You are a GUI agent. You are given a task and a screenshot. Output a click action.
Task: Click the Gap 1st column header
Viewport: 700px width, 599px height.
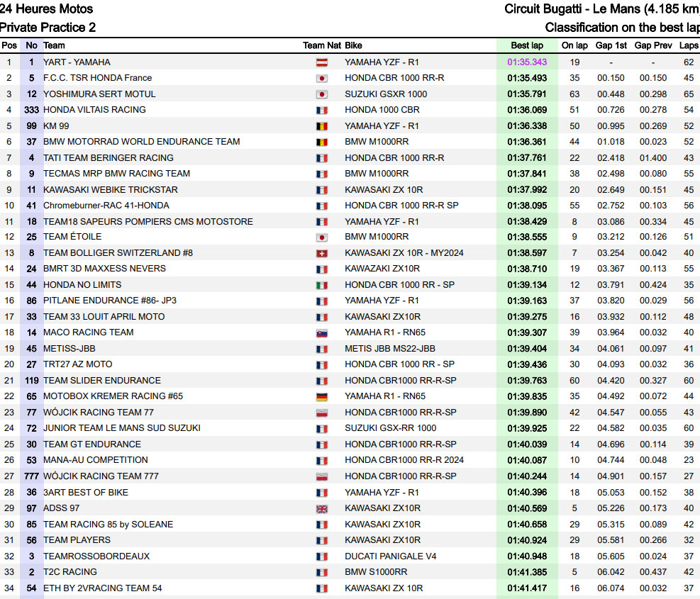point(611,45)
